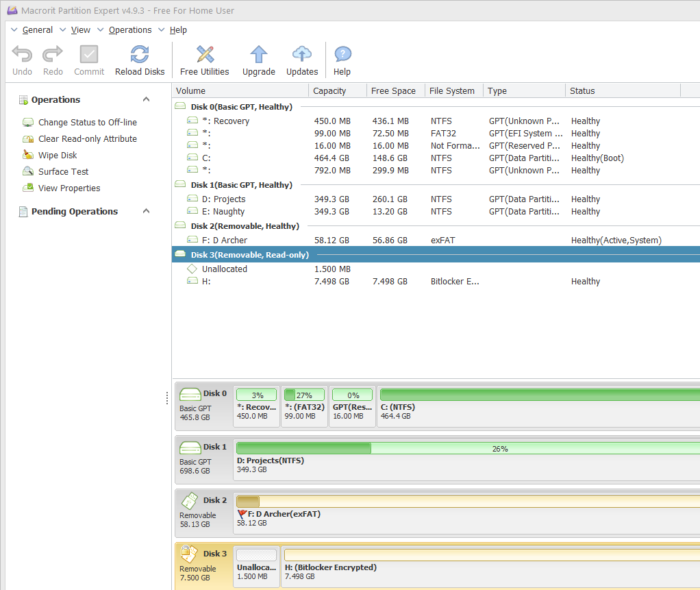Click Disk 1 drive icon in disk map
This screenshot has height=590, width=700.
pyautogui.click(x=190, y=447)
